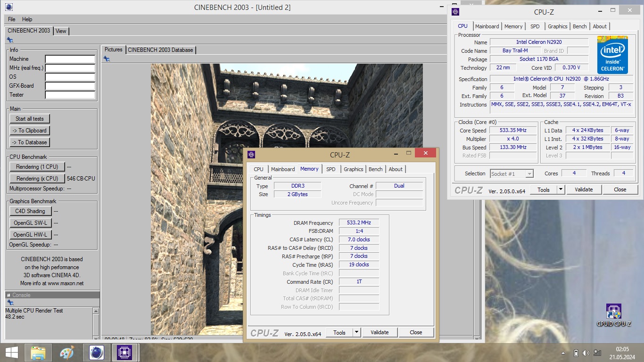The width and height of the screenshot is (644, 362).
Task: Start the C4D Shading test
Action: tap(30, 211)
